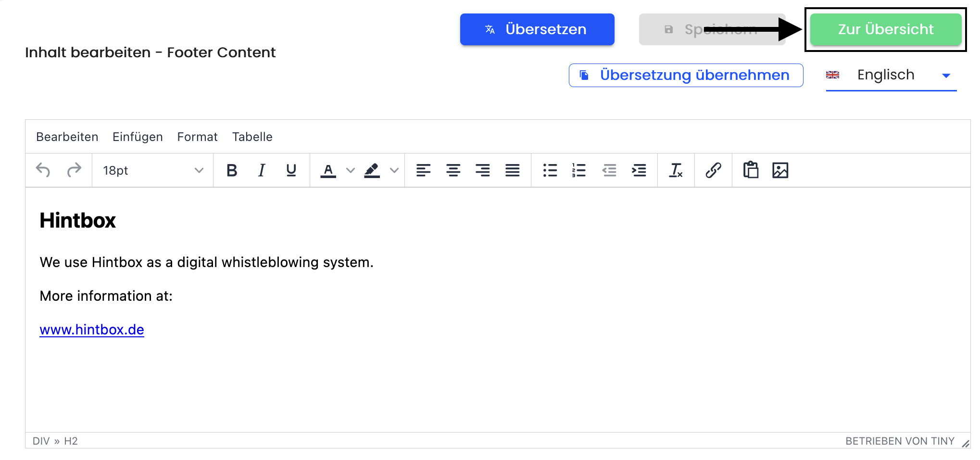Redo the last edit
This screenshot has width=980, height=460.
point(74,170)
